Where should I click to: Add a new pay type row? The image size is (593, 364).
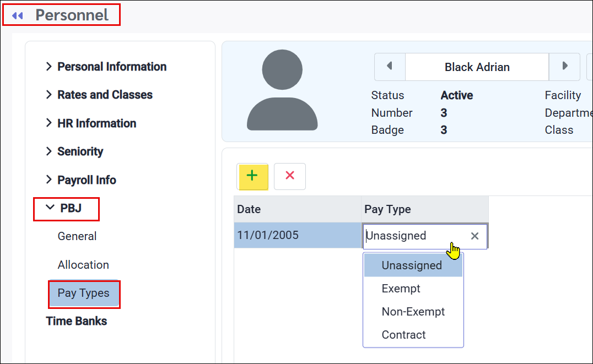[x=252, y=176]
